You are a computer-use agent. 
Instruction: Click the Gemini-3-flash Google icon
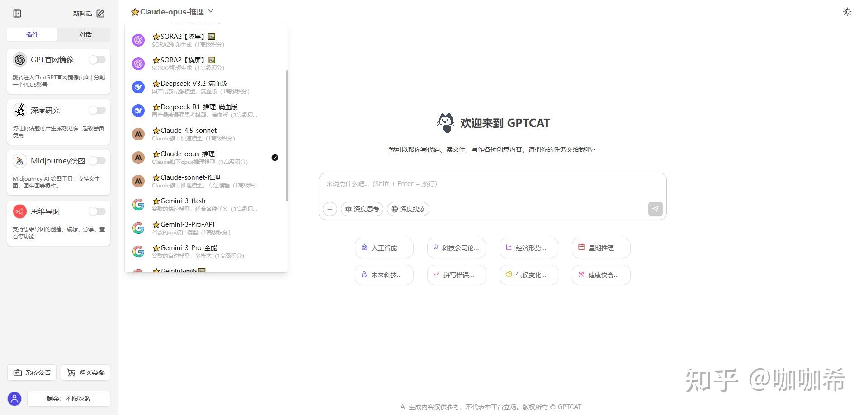coord(138,205)
